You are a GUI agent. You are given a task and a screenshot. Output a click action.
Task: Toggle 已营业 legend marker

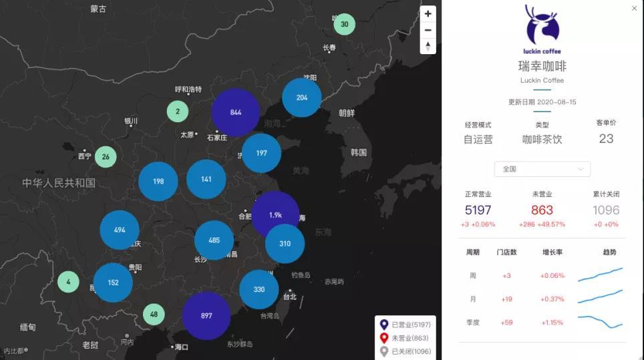tap(383, 325)
